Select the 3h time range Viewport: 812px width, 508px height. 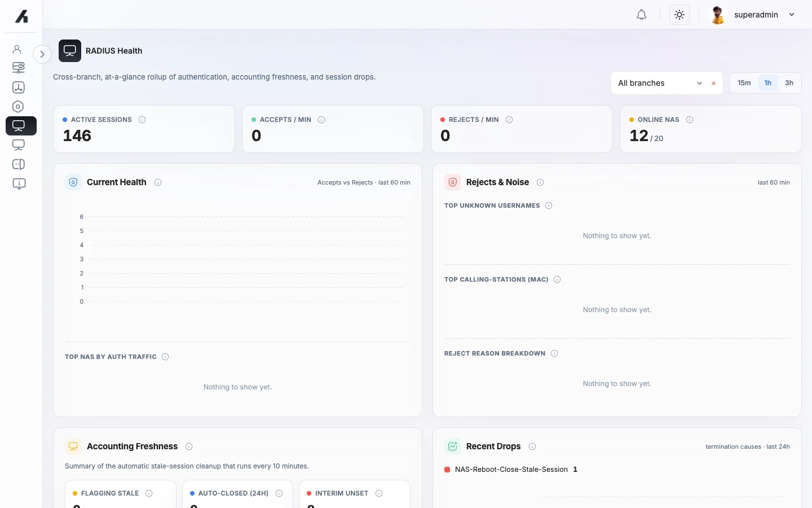click(789, 83)
